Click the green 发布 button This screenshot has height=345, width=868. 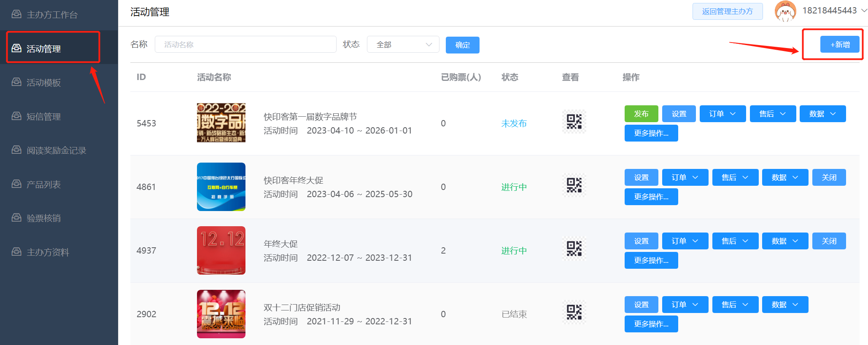pos(641,114)
